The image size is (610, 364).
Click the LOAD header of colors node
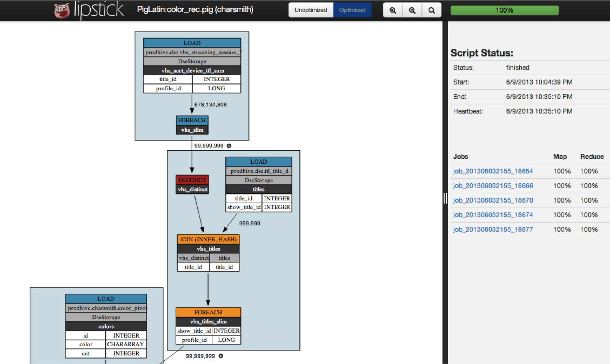[x=106, y=299]
